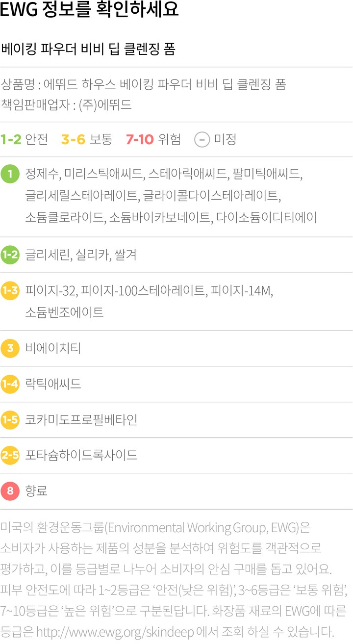Click the red grade 8 badge

10,491
